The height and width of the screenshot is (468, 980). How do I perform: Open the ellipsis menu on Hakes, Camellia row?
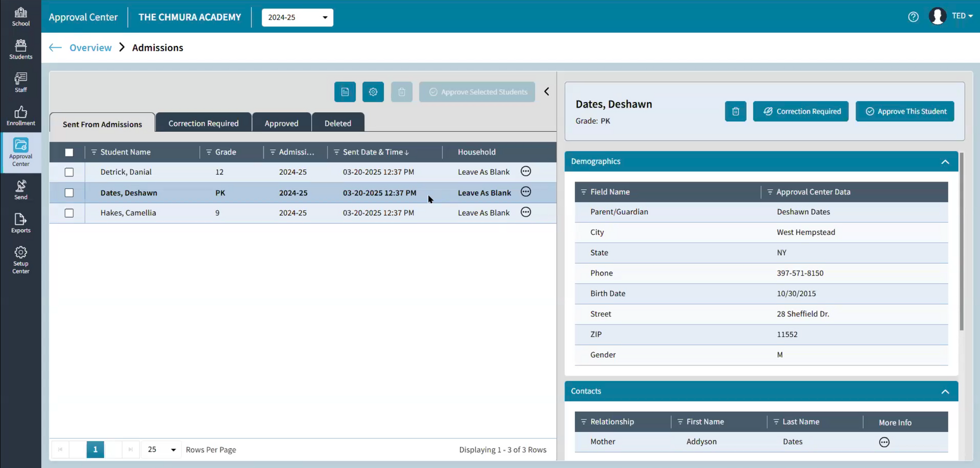526,212
